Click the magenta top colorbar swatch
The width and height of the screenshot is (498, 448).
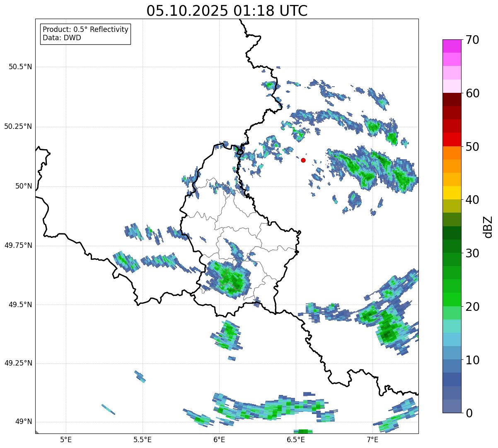tap(452, 46)
